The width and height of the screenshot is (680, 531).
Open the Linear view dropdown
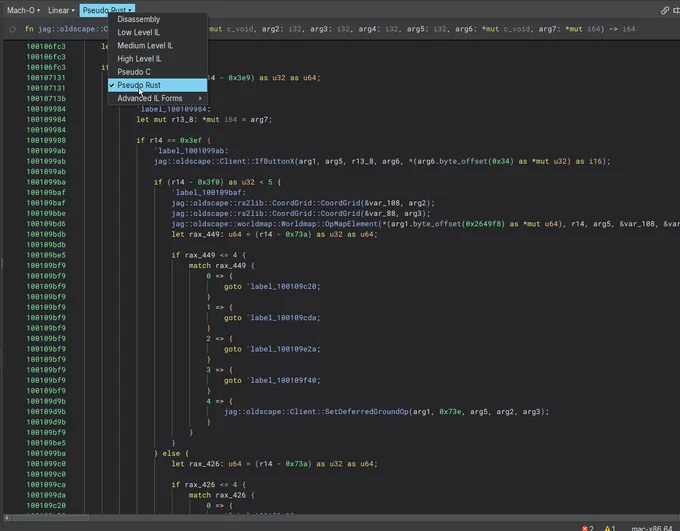coord(61,10)
